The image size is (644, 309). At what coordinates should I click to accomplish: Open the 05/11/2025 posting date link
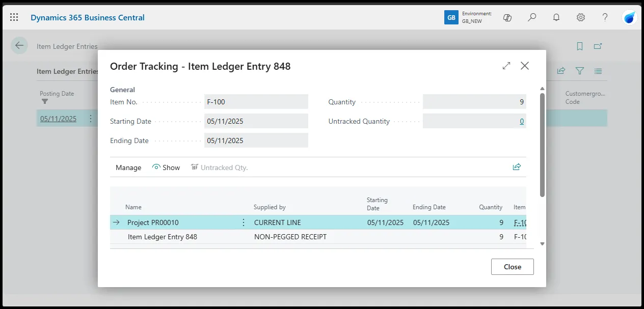58,119
